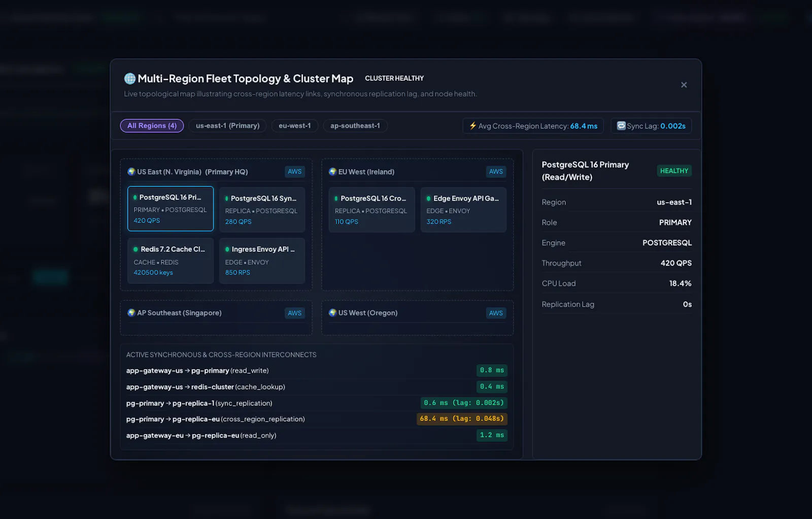Click the pg-primary to pg-replica-1 row
Image resolution: width=812 pixels, height=519 pixels.
[x=317, y=403]
